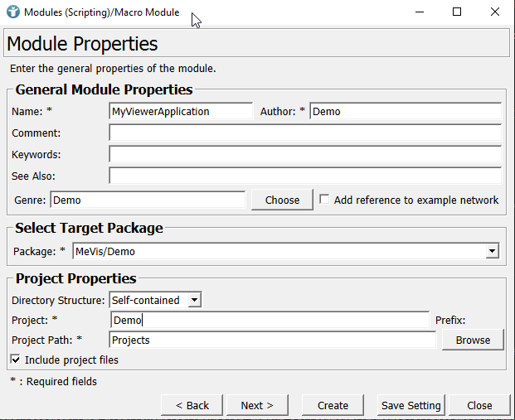
Task: Focus the module Name input field
Action: click(181, 111)
